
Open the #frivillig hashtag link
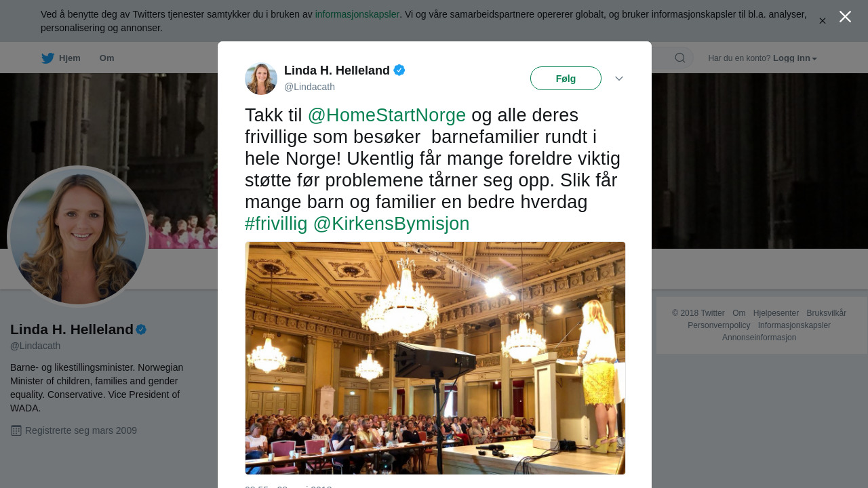pyautogui.click(x=276, y=224)
